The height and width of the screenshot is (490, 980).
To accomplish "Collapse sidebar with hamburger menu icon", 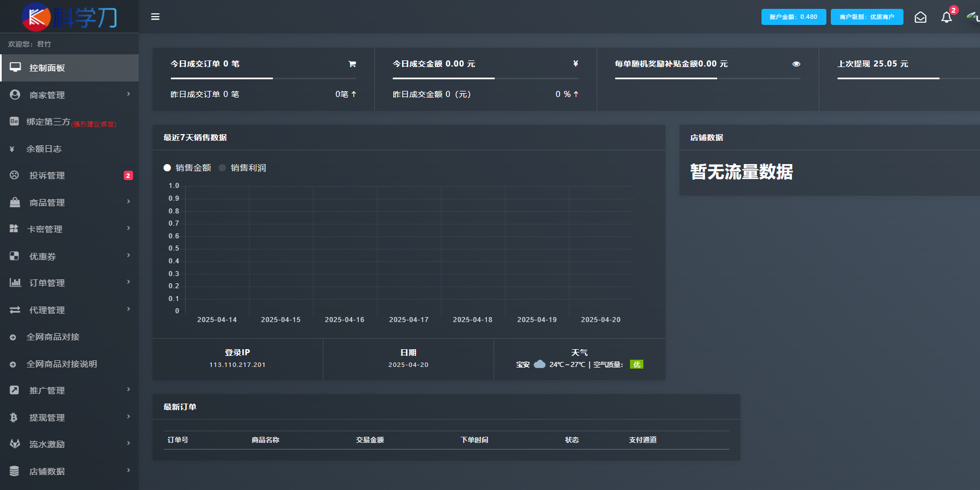I will tap(155, 17).
